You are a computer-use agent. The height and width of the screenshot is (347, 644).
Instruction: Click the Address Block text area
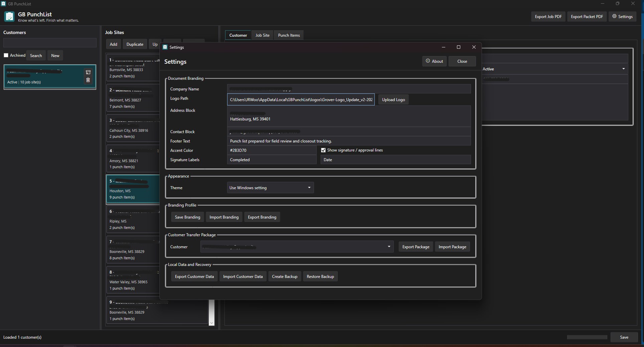click(x=349, y=116)
